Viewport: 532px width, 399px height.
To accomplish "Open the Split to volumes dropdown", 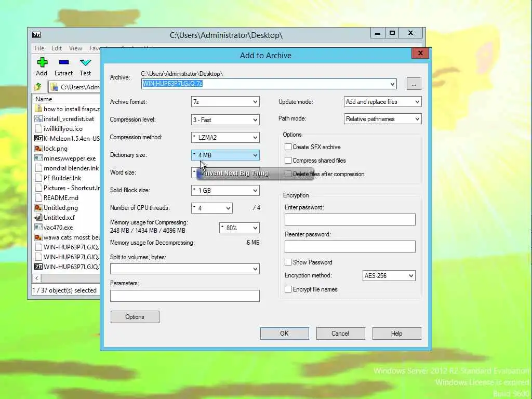I will tap(185, 269).
